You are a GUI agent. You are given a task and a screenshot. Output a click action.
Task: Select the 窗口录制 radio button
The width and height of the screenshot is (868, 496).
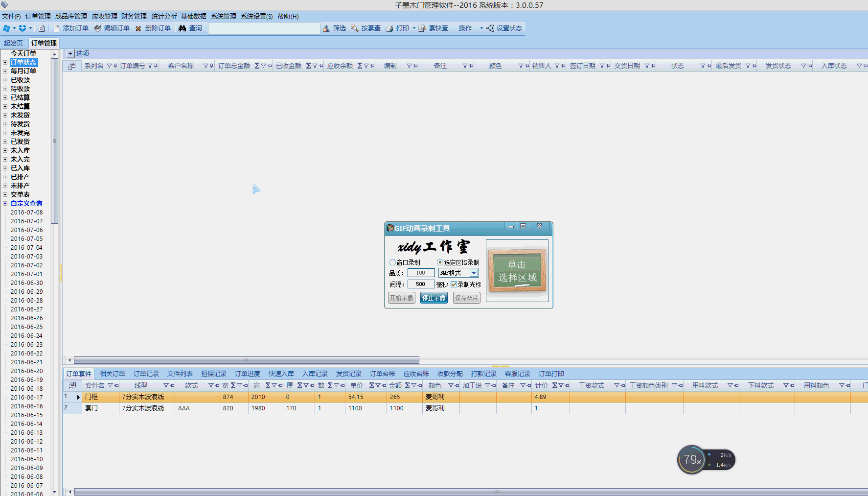(x=392, y=262)
